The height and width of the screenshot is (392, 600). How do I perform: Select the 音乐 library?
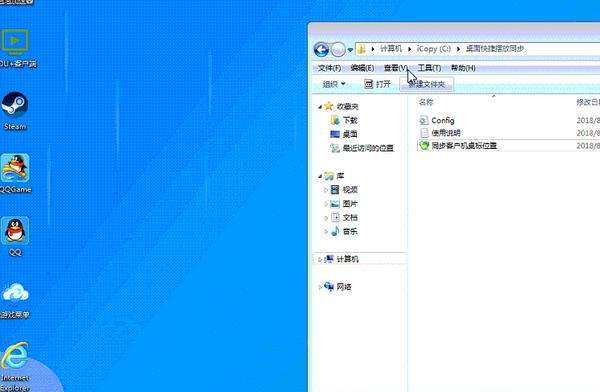pyautogui.click(x=350, y=231)
